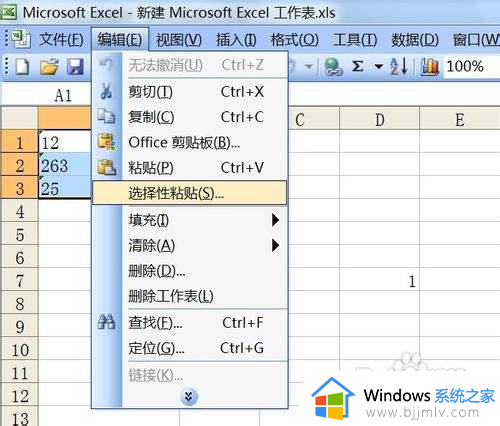Choose 删除(D)... menu entry
This screenshot has height=426, width=500.
click(x=189, y=271)
